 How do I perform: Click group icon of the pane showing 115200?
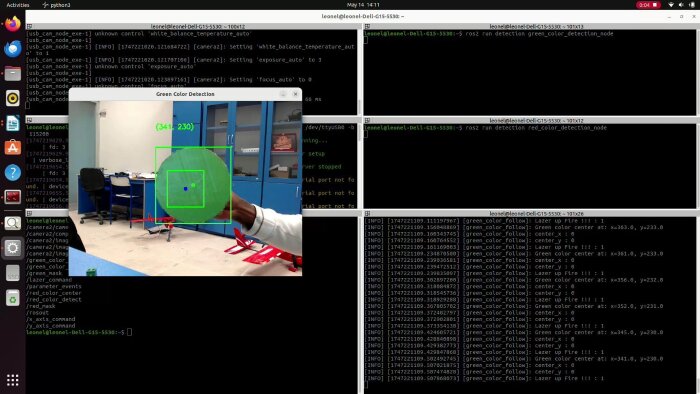[x=29, y=120]
